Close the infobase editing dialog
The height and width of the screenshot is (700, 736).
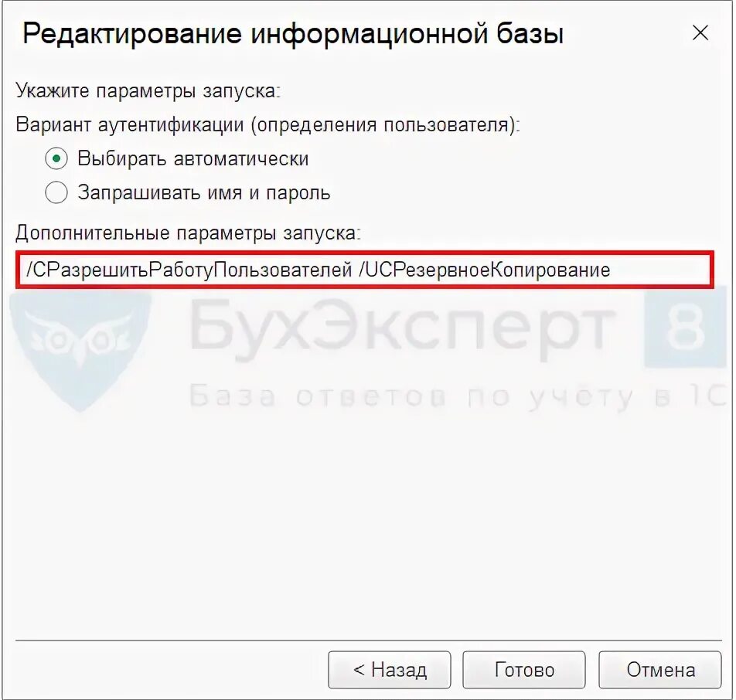point(700,33)
